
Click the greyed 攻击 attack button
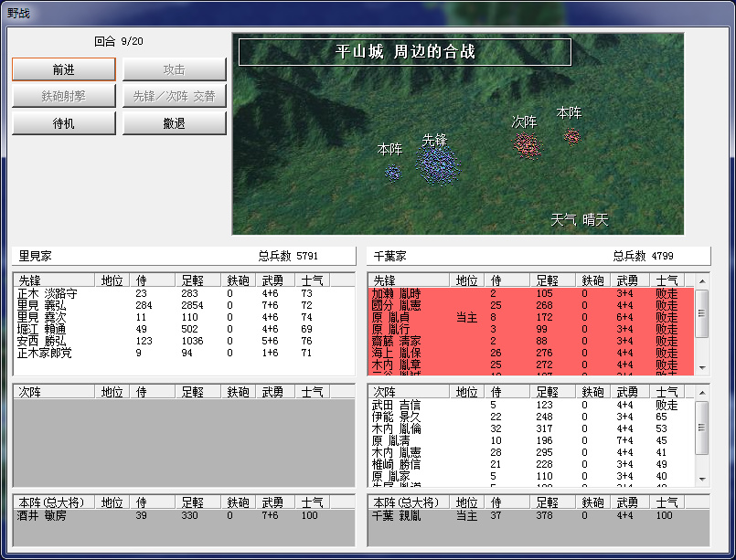[174, 69]
